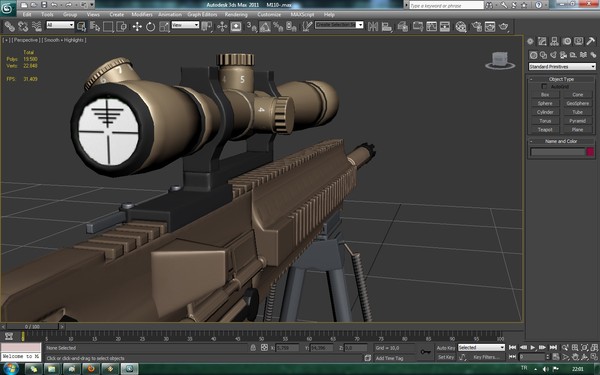Select Cameras category in Create panel

(x=563, y=55)
